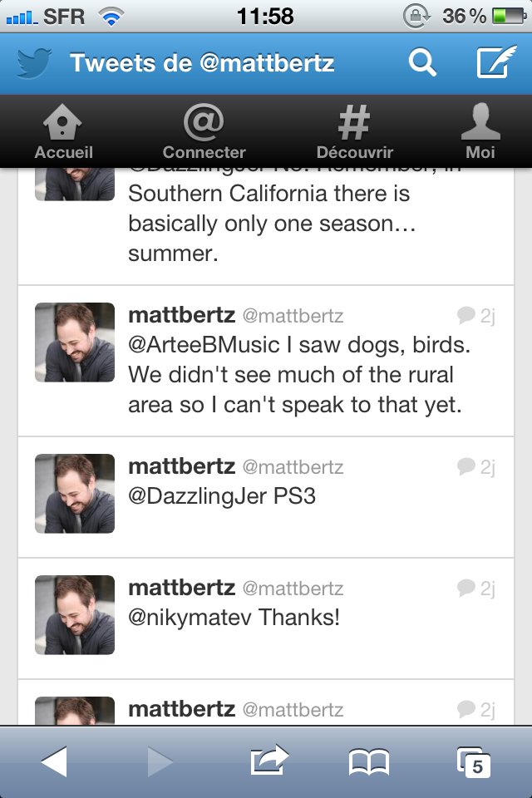Tap avatar on the Thanks tweet
Screen dimensions: 532x798
(75, 614)
